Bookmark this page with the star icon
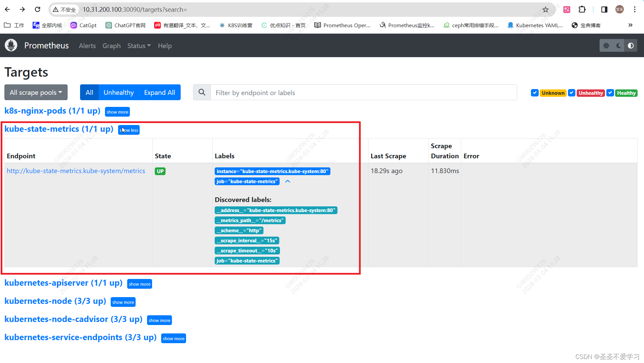The image size is (644, 363). coord(545,9)
